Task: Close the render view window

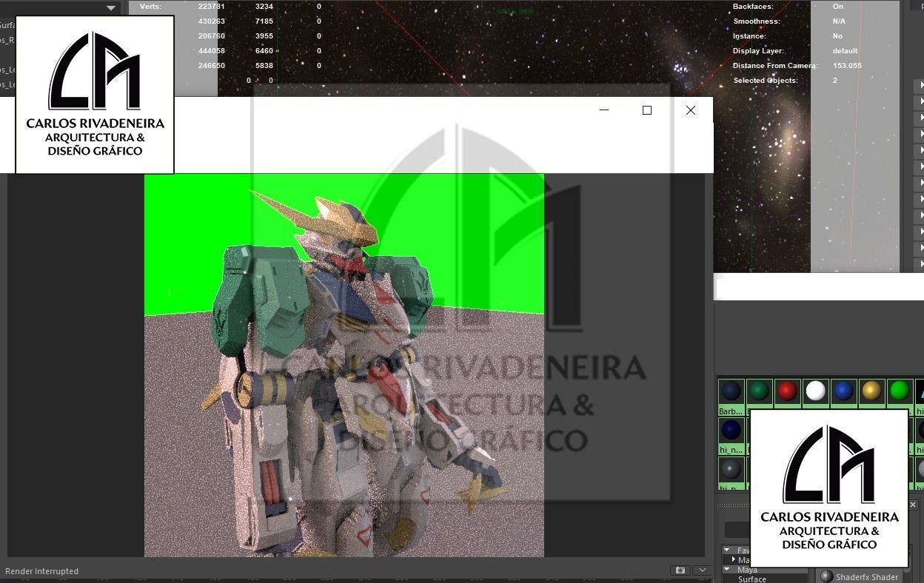Action: (691, 110)
